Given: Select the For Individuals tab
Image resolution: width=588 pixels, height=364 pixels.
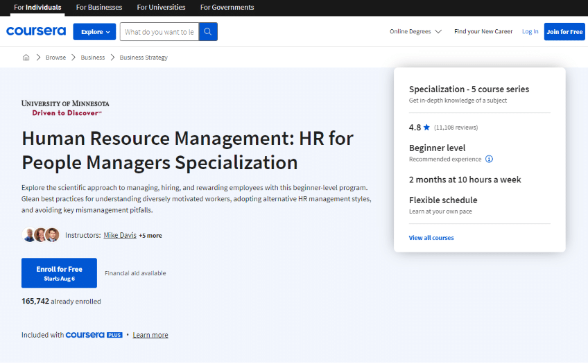Looking at the screenshot, I should tap(37, 7).
